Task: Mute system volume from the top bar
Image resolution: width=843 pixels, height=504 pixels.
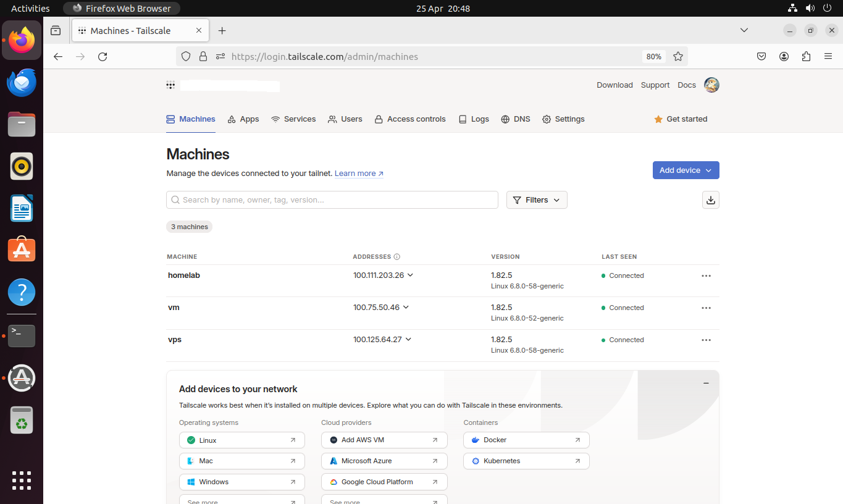Action: [x=809, y=8]
